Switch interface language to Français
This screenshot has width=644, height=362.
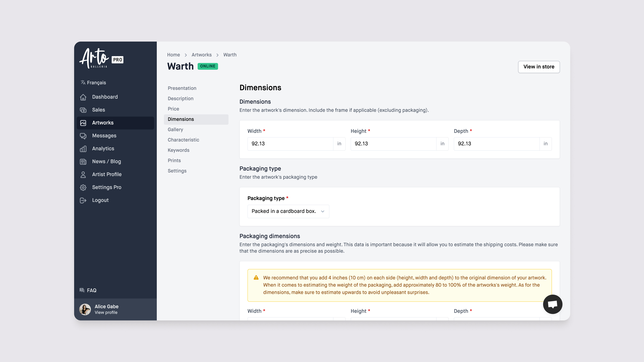(96, 82)
